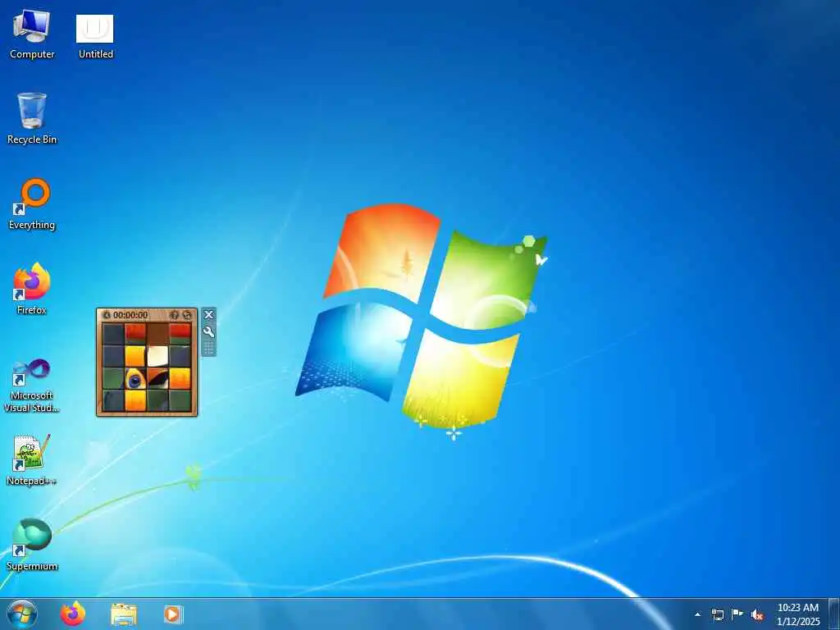Open the Computer desktop icon
The width and height of the screenshot is (840, 630).
[32, 34]
